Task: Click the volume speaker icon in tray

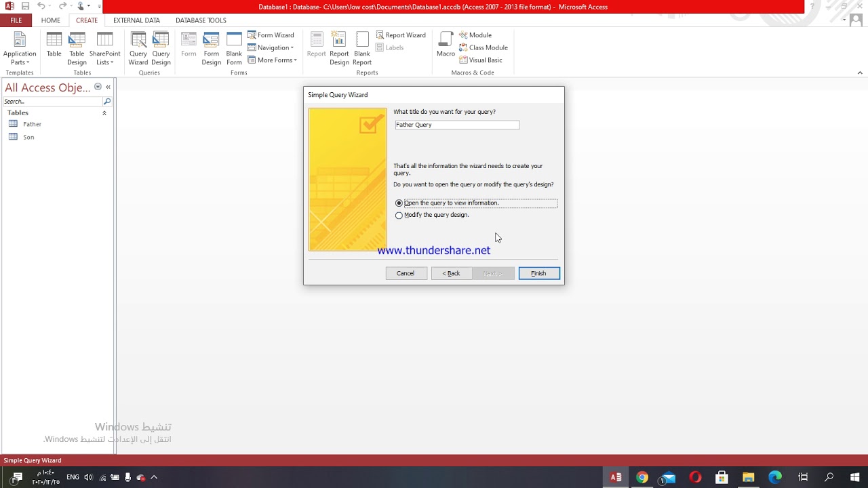Action: click(x=88, y=477)
